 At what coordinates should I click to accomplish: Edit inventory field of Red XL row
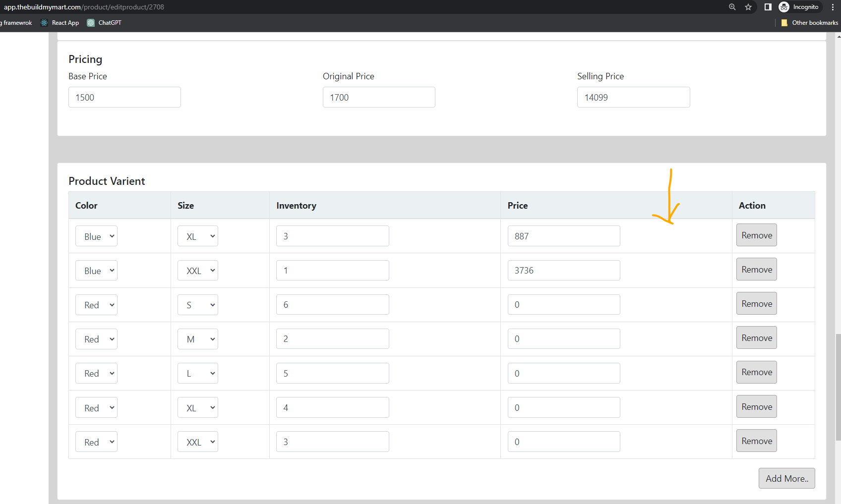click(x=333, y=407)
